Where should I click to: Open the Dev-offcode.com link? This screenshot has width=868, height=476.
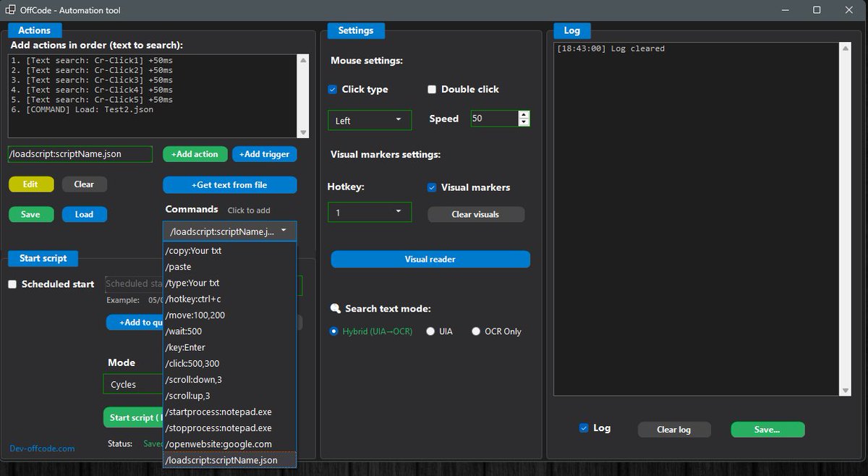tap(42, 449)
